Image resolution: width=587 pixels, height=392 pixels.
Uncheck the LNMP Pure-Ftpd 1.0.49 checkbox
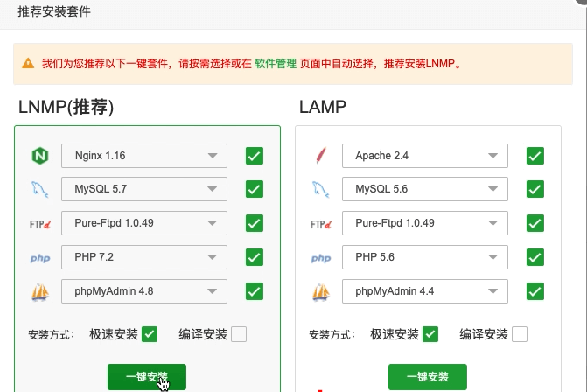point(255,223)
